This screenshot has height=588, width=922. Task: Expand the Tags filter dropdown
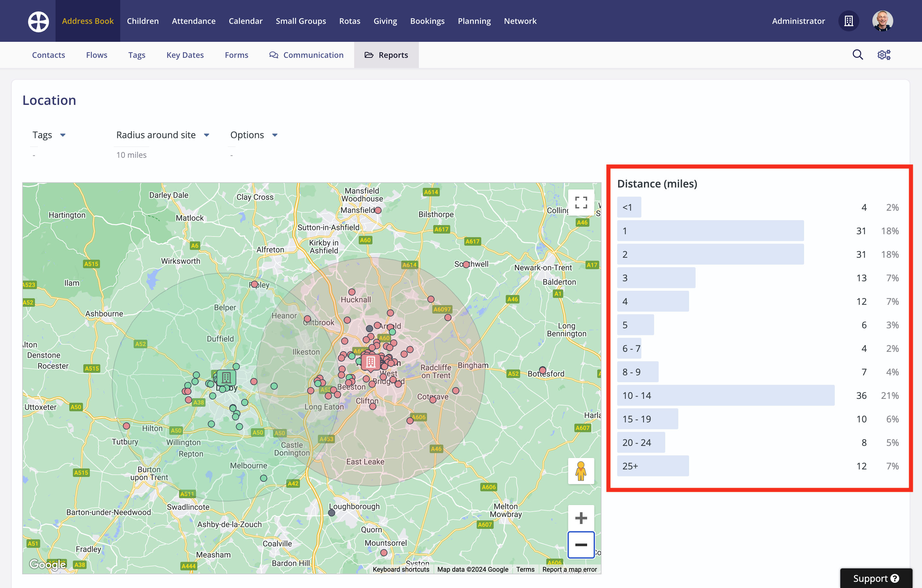49,135
